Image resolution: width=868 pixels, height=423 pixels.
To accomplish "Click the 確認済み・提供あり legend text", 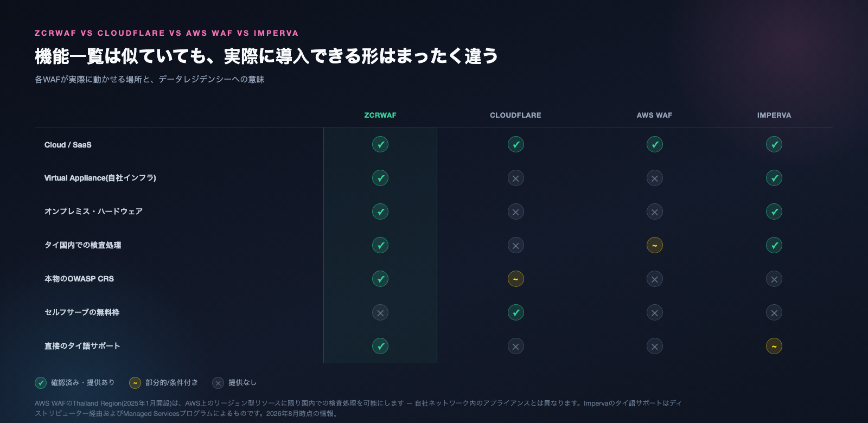I will point(83,383).
